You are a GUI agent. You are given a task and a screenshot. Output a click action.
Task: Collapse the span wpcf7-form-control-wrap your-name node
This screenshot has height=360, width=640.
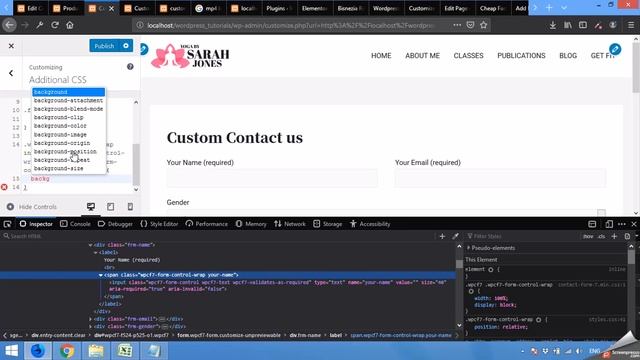100,275
